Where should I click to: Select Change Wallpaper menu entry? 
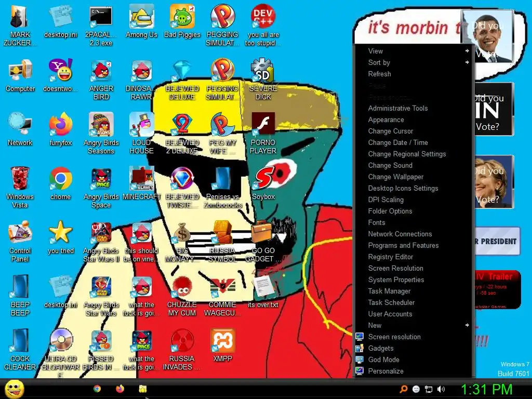click(414, 177)
